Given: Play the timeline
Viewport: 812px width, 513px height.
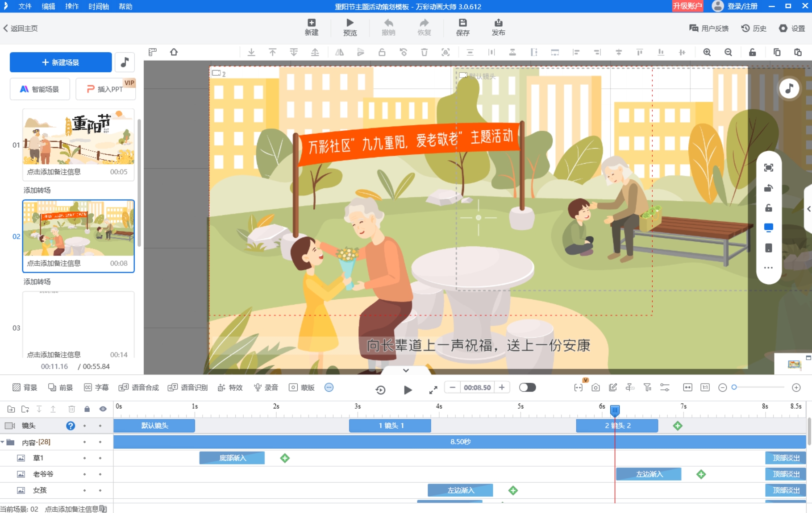Looking at the screenshot, I should pyautogui.click(x=408, y=390).
